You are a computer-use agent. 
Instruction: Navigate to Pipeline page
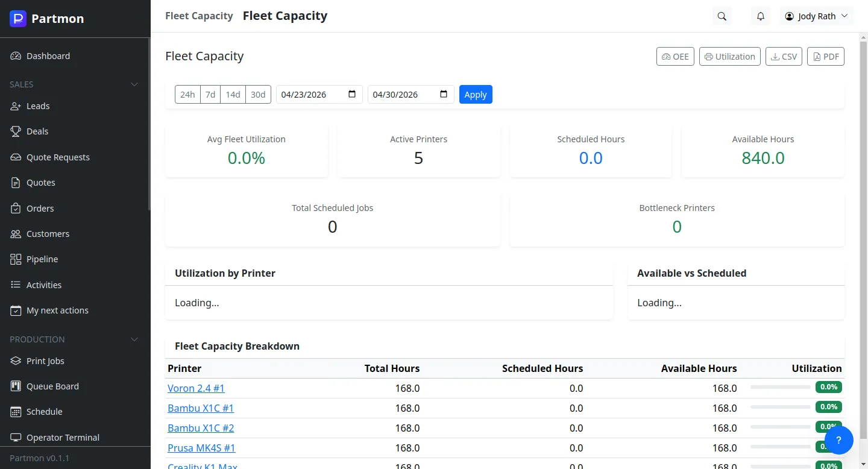pos(75,259)
